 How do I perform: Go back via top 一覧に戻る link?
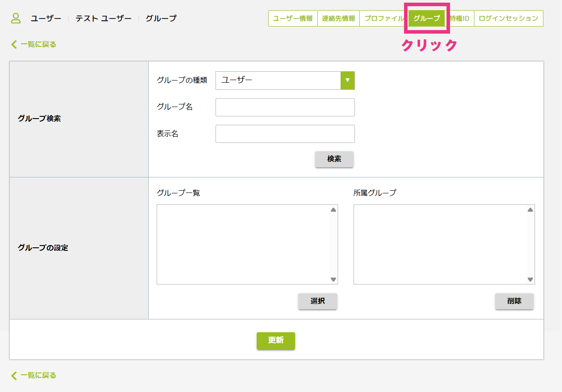point(34,44)
